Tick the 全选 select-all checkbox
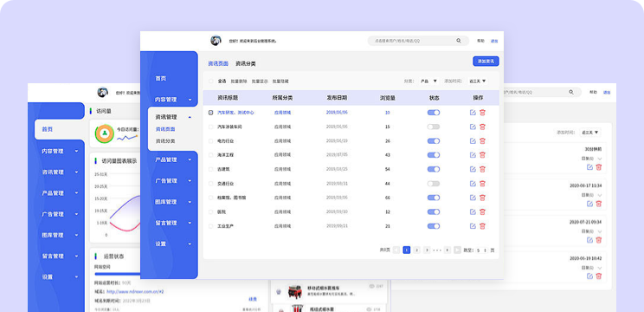 [x=210, y=81]
